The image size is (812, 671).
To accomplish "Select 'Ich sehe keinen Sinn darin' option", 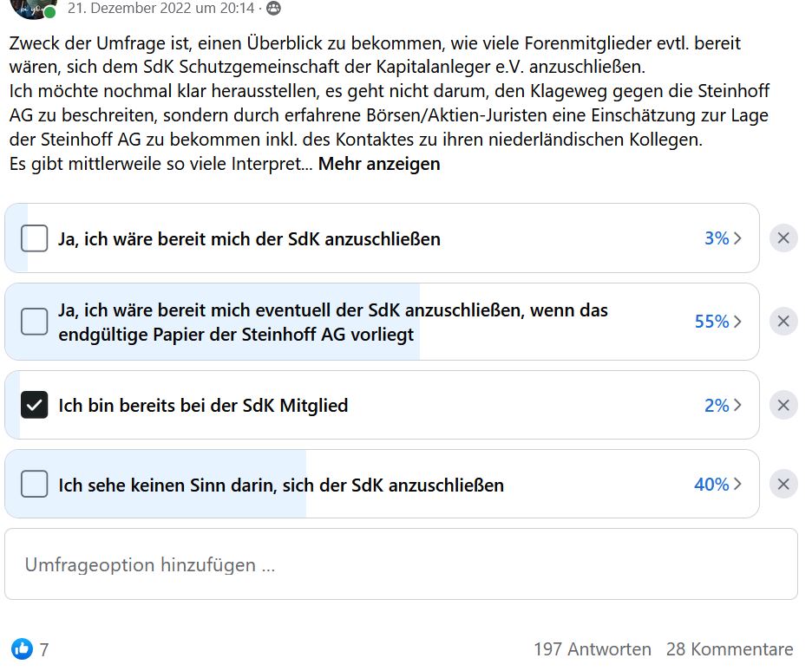I will [x=34, y=485].
